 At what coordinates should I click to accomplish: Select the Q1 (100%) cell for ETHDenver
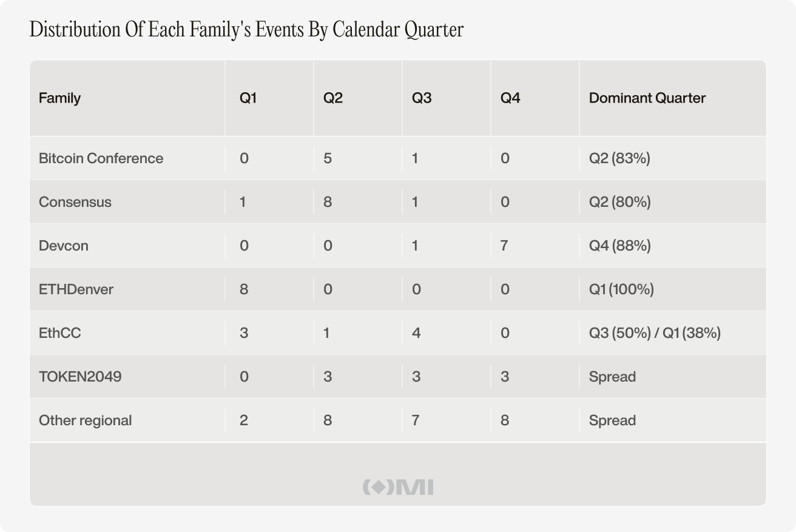[x=621, y=289]
